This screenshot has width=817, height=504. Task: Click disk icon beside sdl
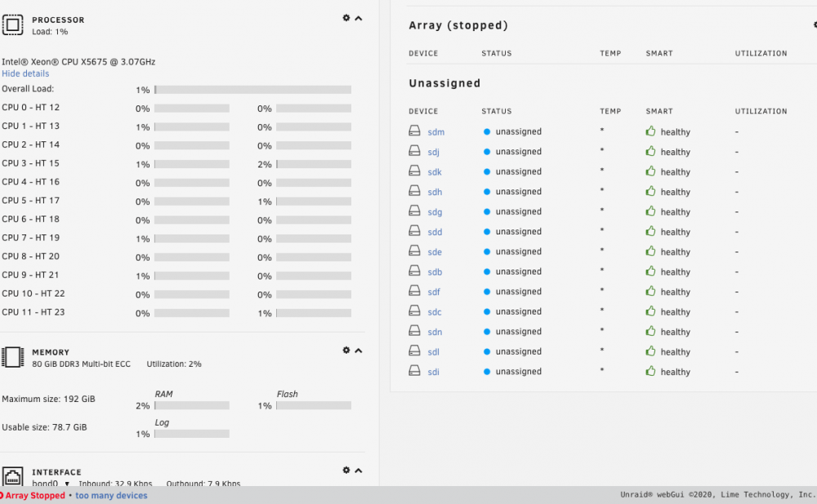tap(414, 350)
